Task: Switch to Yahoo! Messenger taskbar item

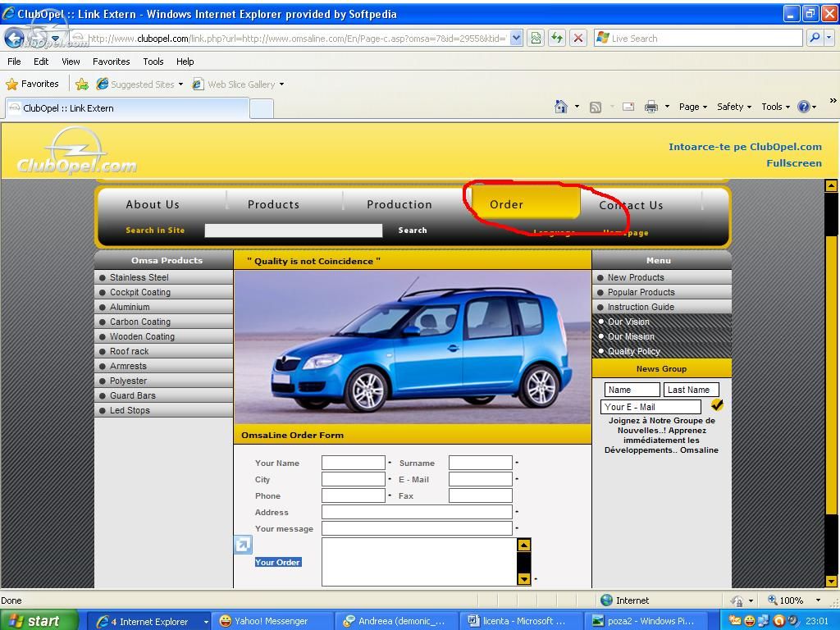Action: click(271, 621)
